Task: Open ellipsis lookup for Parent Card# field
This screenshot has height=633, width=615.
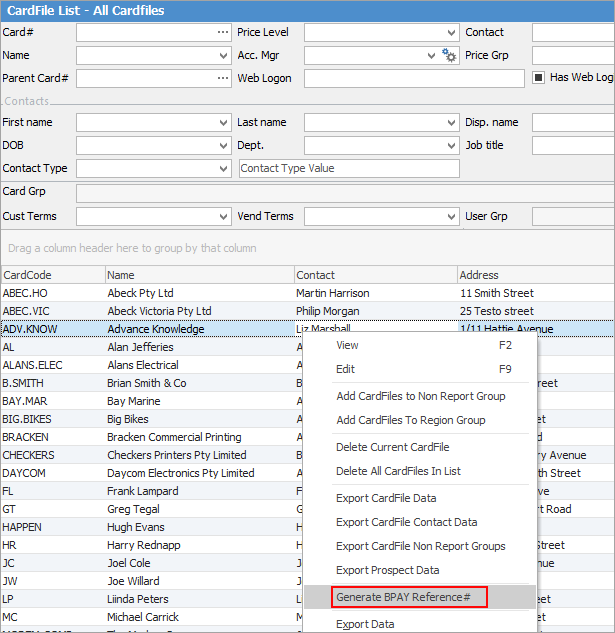Action: point(223,78)
